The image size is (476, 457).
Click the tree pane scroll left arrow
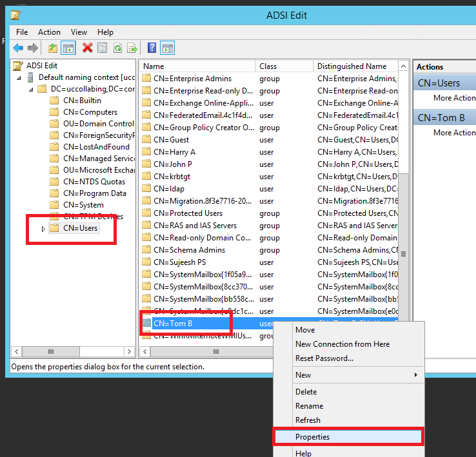click(17, 351)
